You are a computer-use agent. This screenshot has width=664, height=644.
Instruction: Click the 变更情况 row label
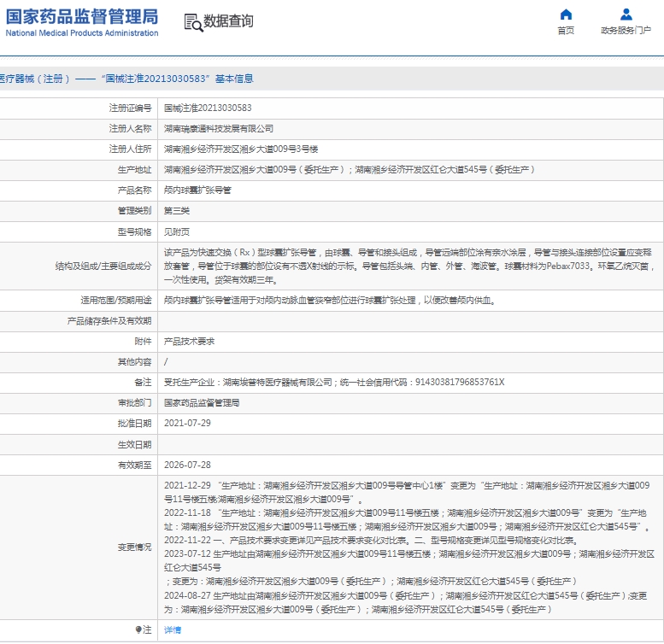(x=134, y=547)
